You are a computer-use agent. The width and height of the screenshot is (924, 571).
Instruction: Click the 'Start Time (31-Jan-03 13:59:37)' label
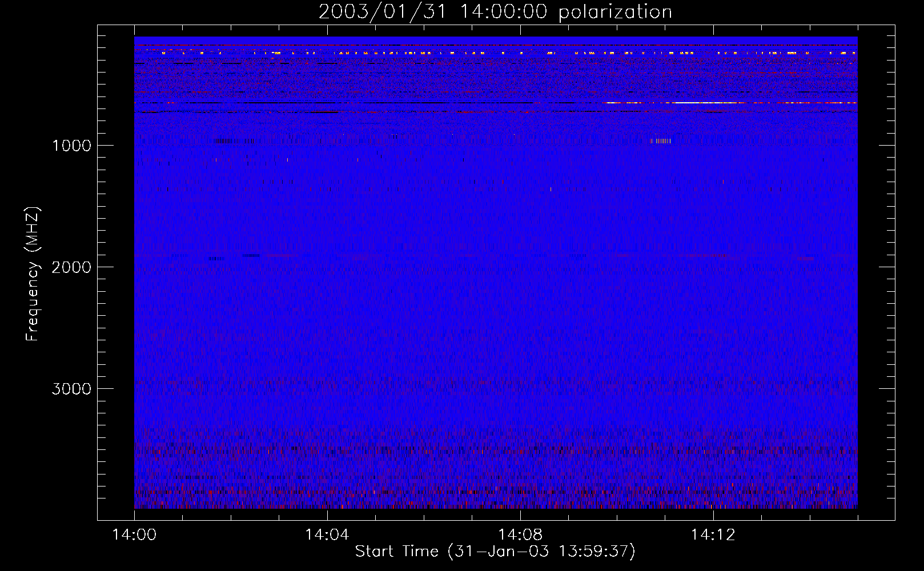pos(495,552)
